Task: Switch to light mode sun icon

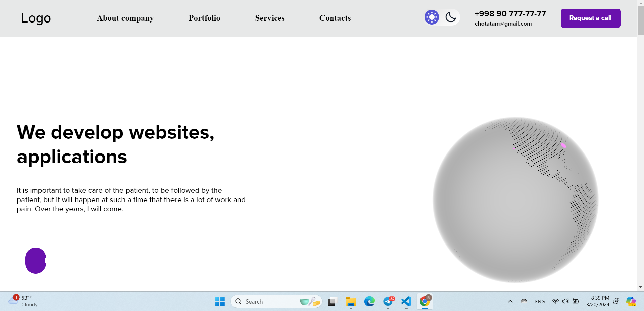Action: [432, 17]
